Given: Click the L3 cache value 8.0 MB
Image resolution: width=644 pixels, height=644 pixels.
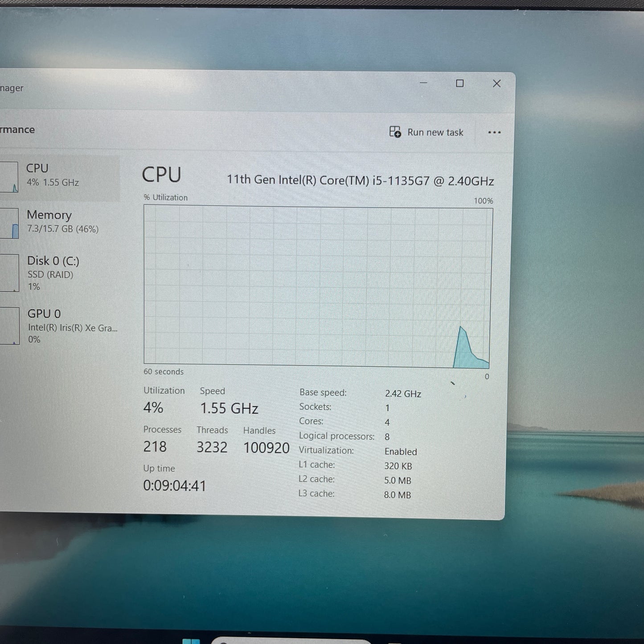Looking at the screenshot, I should (x=397, y=495).
